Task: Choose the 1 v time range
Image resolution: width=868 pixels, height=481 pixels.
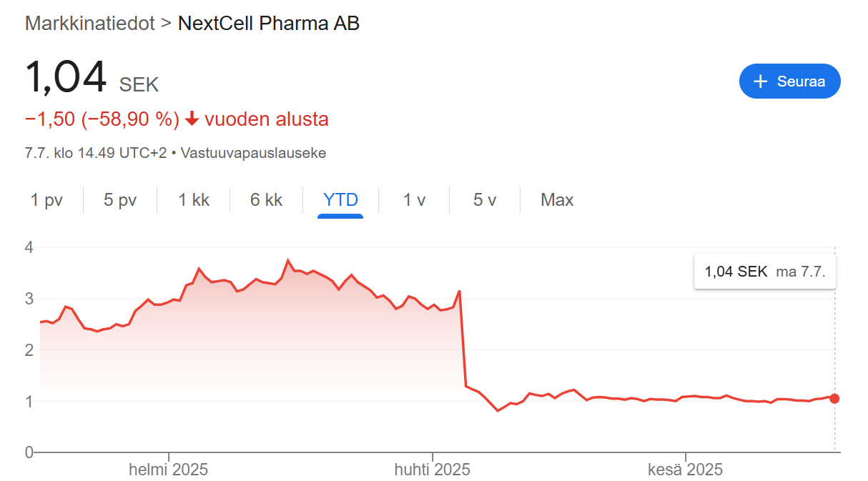Action: [414, 200]
